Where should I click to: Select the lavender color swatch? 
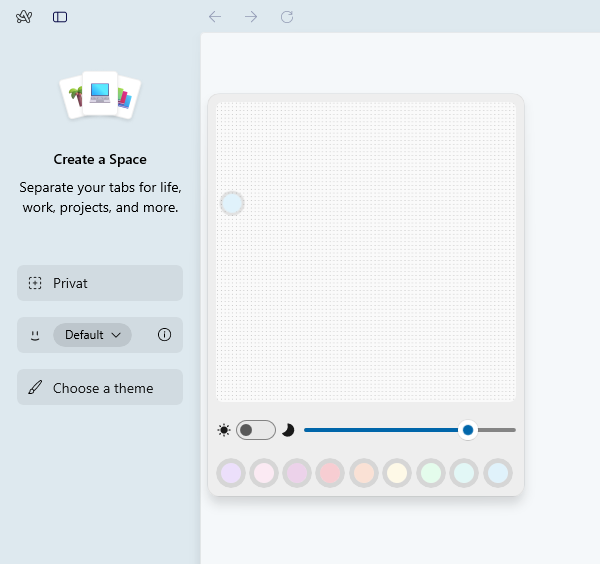pos(231,473)
